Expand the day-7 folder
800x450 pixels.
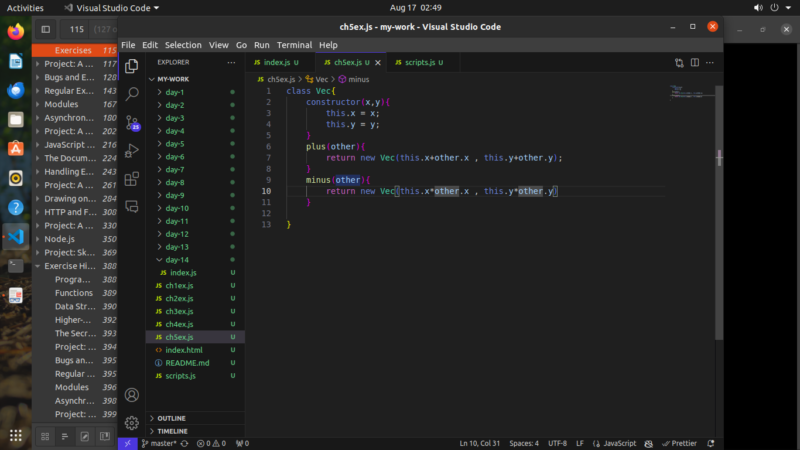coord(196,169)
